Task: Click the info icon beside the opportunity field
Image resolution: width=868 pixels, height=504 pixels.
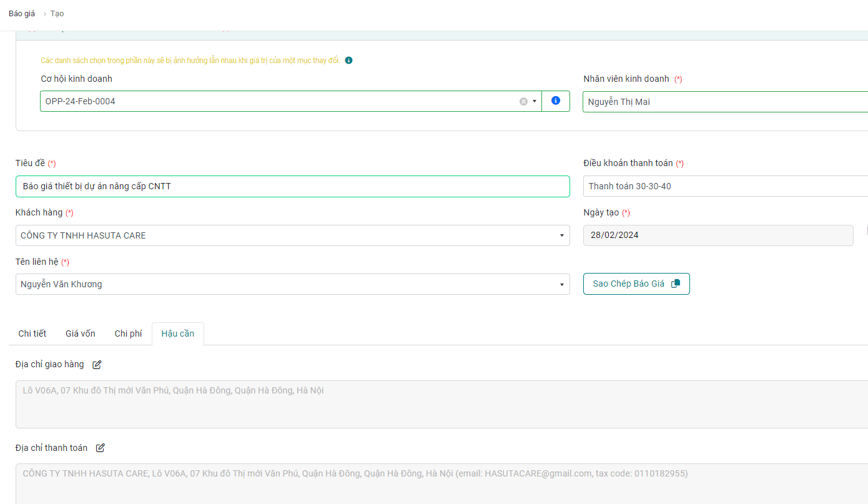Action: [556, 101]
